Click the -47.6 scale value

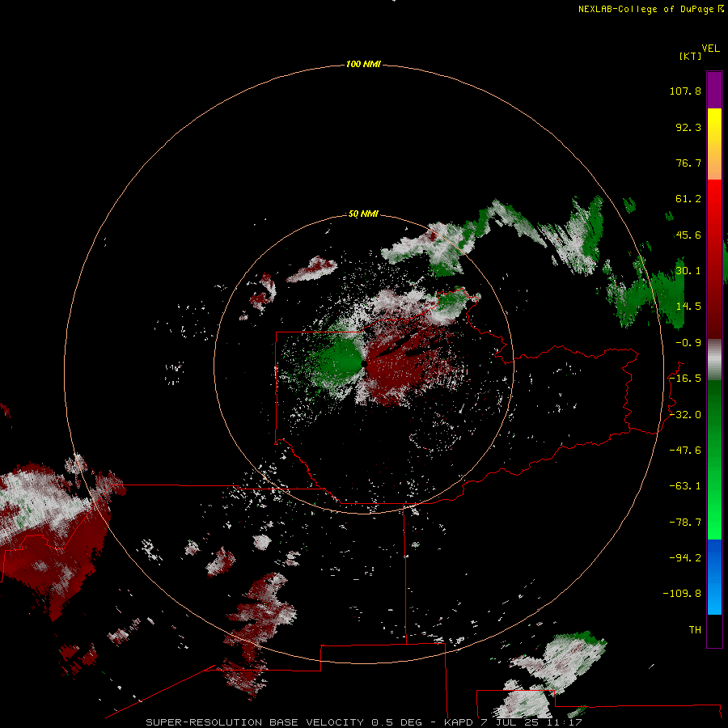click(685, 451)
